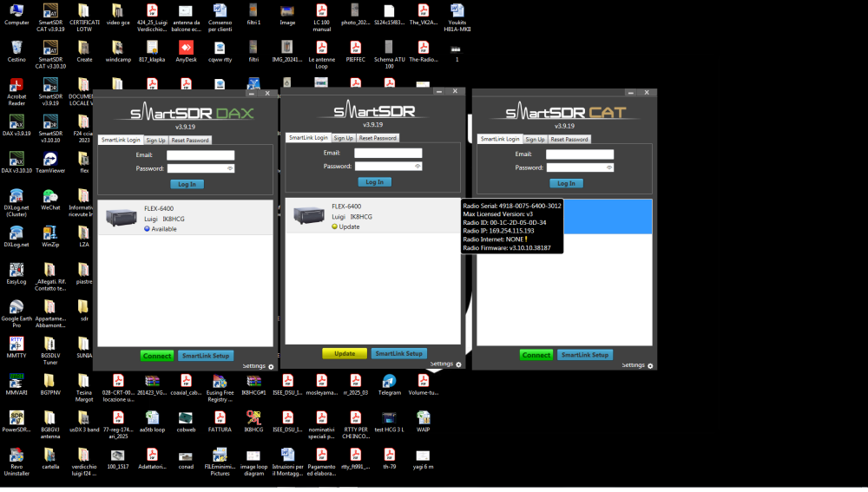Click the yellow Update button in SmartSDR
Screen dimensions: 868x492
tap(345, 353)
